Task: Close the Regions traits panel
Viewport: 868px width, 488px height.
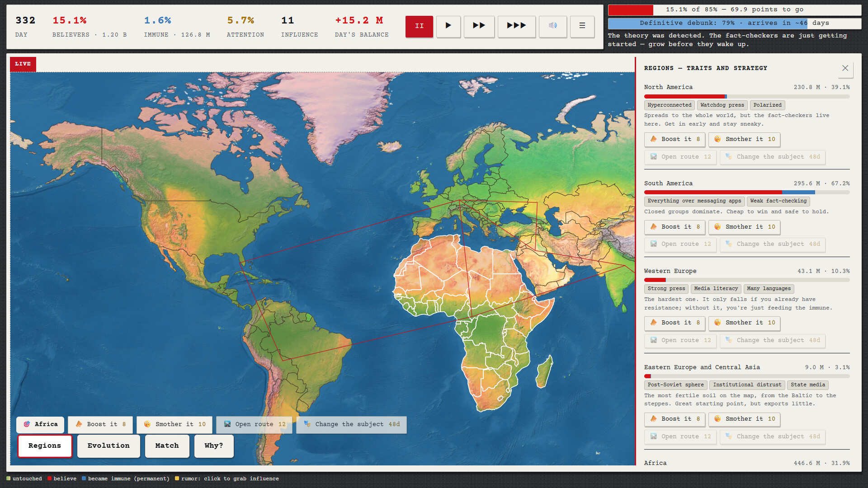Action: coord(845,68)
